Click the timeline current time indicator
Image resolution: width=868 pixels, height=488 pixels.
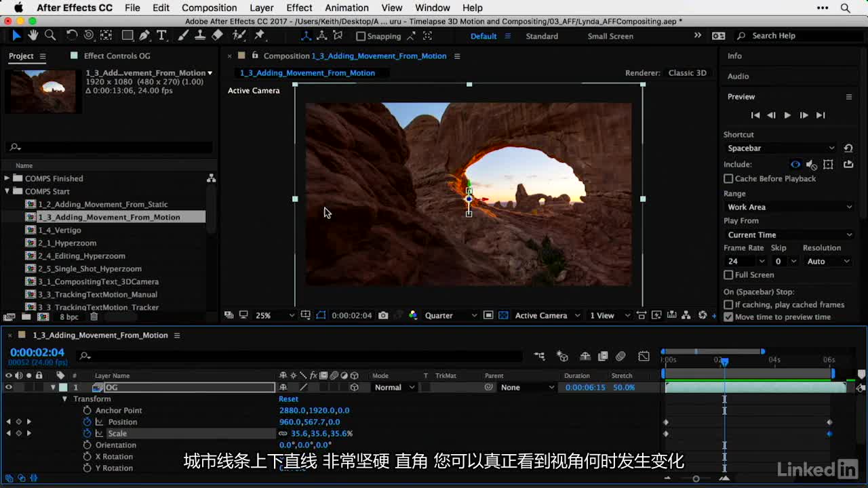(724, 362)
